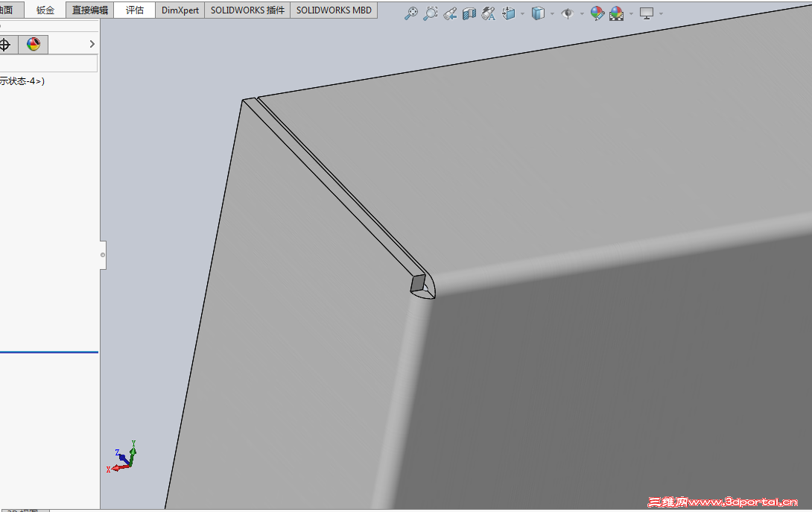Select the Zoom to Area tool
812x512 pixels.
coord(431,13)
